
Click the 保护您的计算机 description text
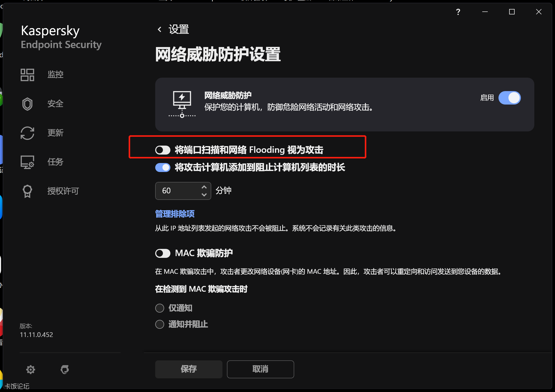289,107
